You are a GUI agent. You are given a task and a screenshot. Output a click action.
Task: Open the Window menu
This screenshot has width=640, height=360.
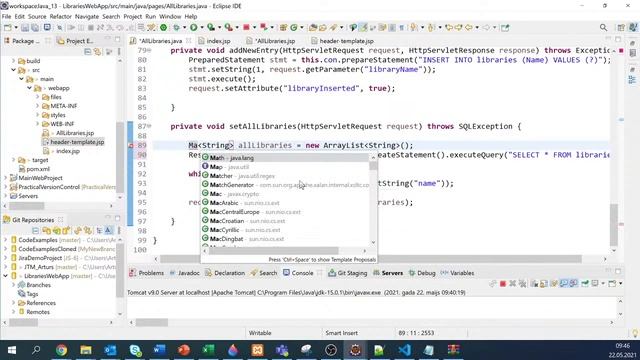point(170,16)
